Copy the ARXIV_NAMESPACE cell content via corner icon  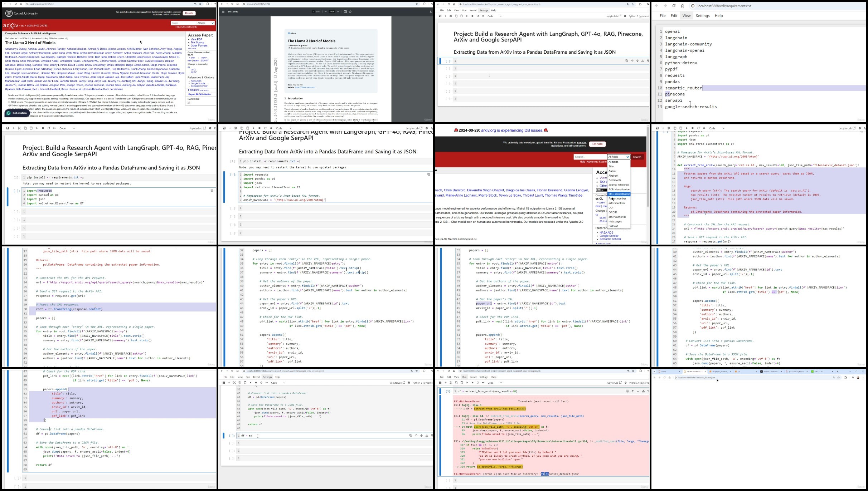[428, 175]
